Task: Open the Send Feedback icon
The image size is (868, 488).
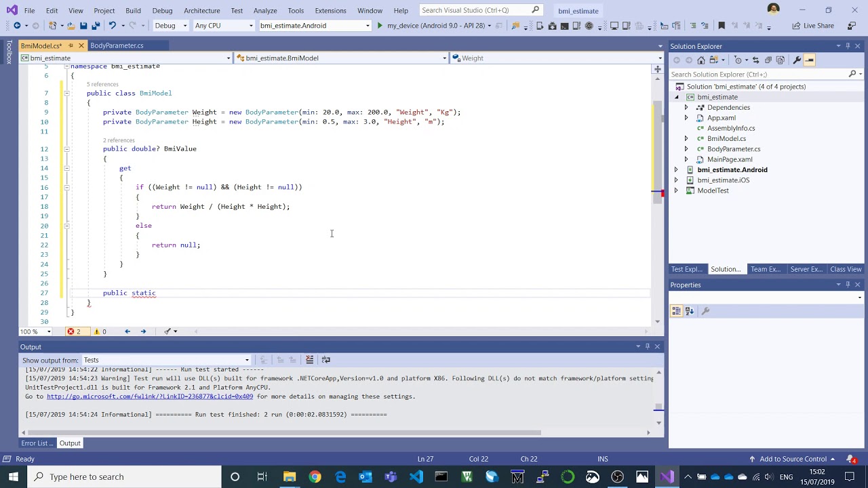Action: 851,26
